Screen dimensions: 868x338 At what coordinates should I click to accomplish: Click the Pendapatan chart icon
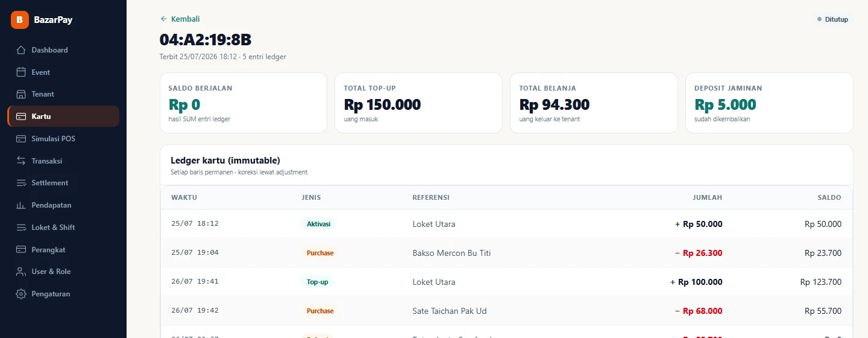click(x=21, y=205)
